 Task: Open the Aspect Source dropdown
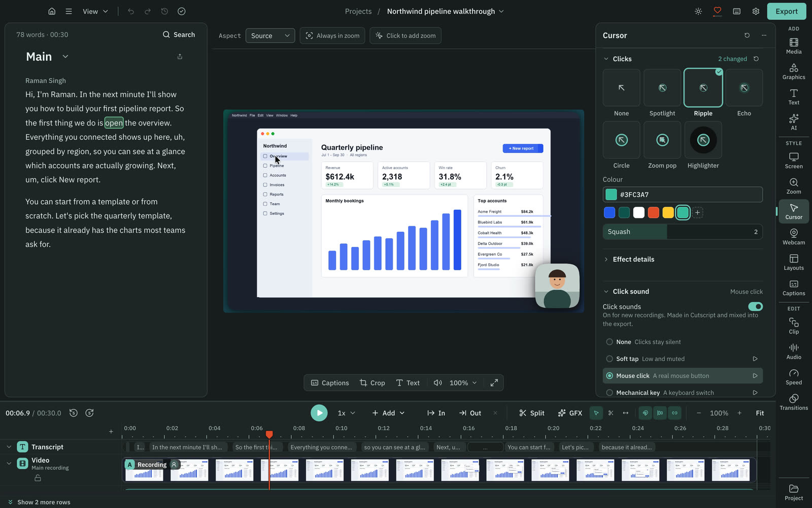coord(270,36)
